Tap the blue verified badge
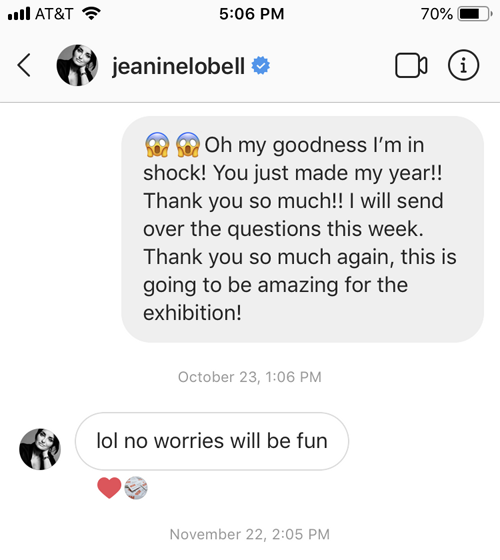Viewport: 500px width, 560px height. (x=261, y=66)
